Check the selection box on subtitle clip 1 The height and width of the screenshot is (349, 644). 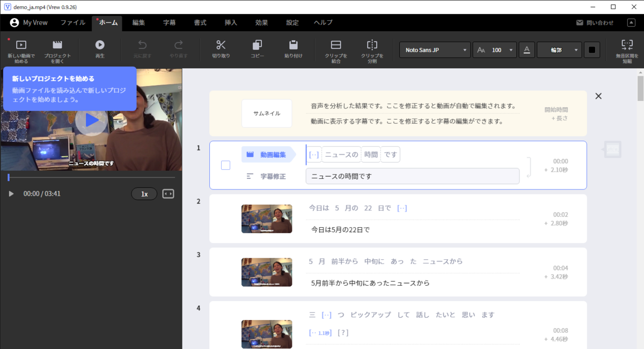(225, 165)
